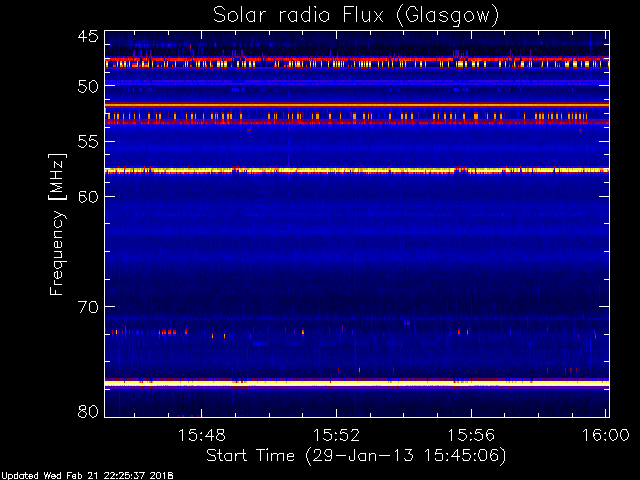Click the 70 frequency tick label

coord(88,307)
